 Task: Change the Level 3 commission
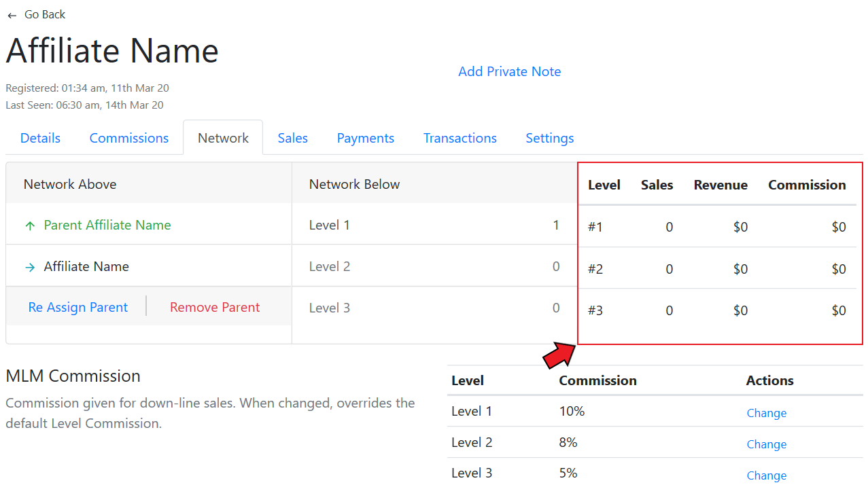pyautogui.click(x=766, y=475)
